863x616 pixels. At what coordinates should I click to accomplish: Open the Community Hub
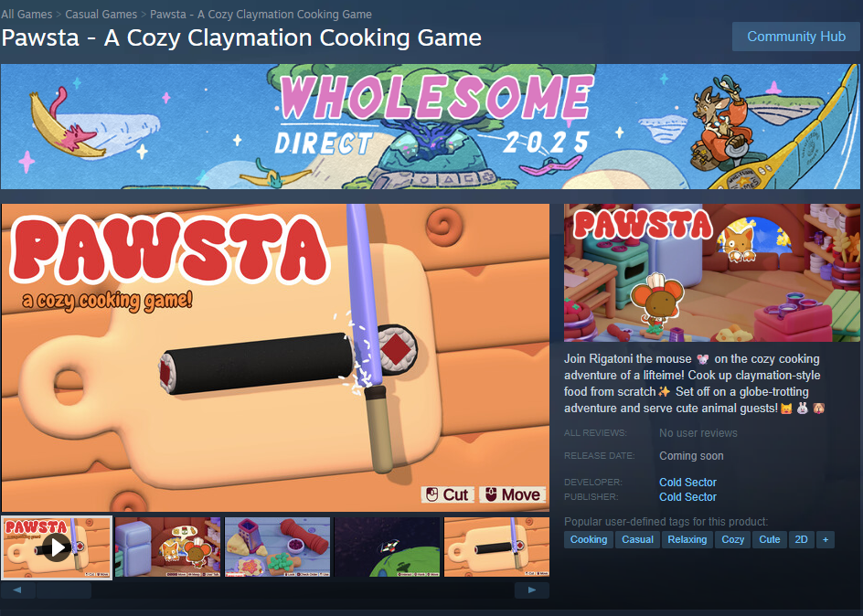(796, 37)
